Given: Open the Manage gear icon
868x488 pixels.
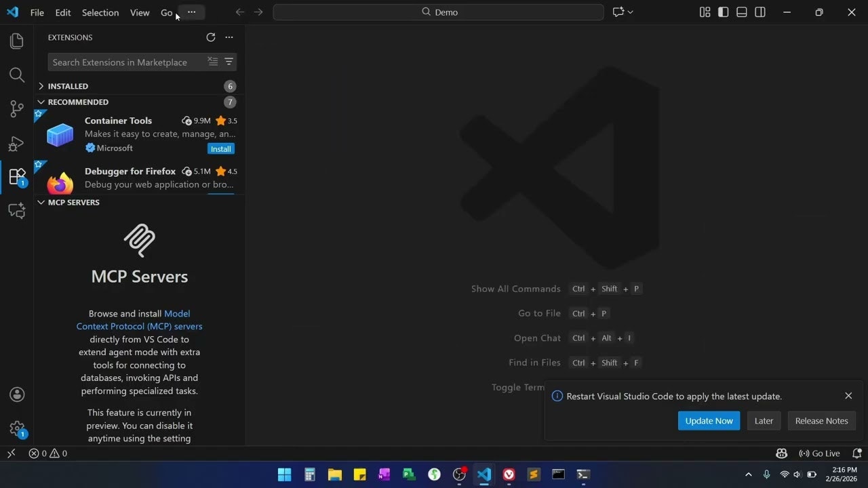Looking at the screenshot, I should [17, 428].
